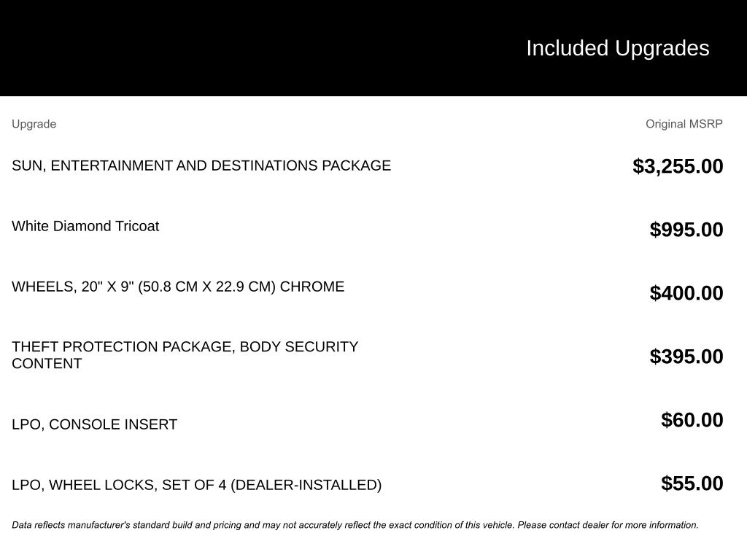The height and width of the screenshot is (560, 747).
Task: Click the metric dimensions (50.8 CM X 22.9 CM)
Action: [206, 287]
